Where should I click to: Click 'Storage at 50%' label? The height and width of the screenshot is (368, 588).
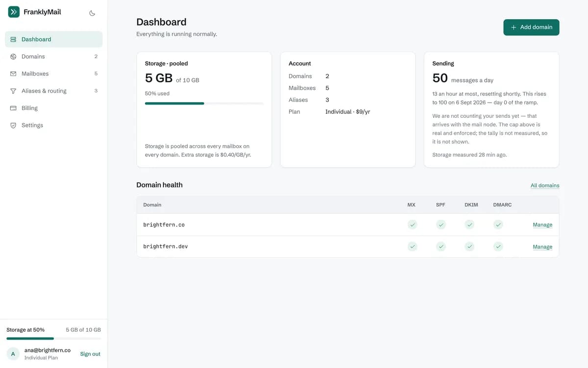(25, 330)
